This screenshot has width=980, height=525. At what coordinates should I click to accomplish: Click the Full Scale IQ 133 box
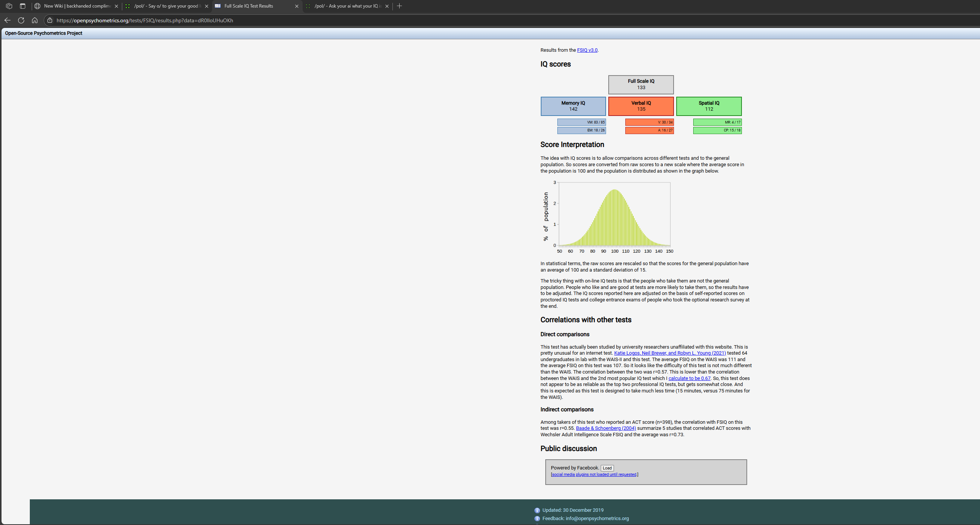(641, 85)
